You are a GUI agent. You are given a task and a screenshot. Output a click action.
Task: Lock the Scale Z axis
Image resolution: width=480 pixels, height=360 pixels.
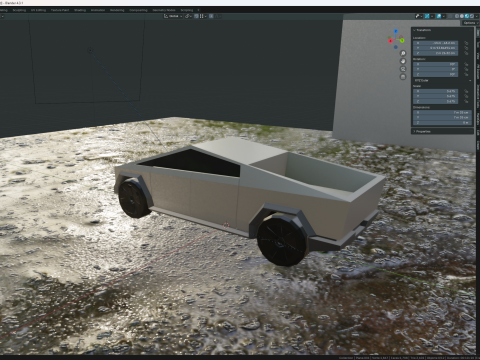click(x=466, y=101)
